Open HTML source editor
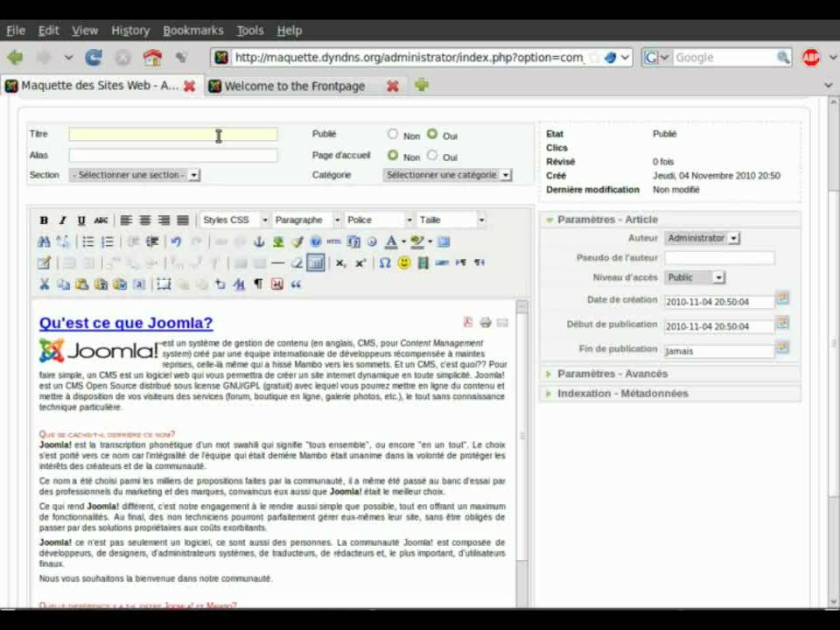 (333, 241)
